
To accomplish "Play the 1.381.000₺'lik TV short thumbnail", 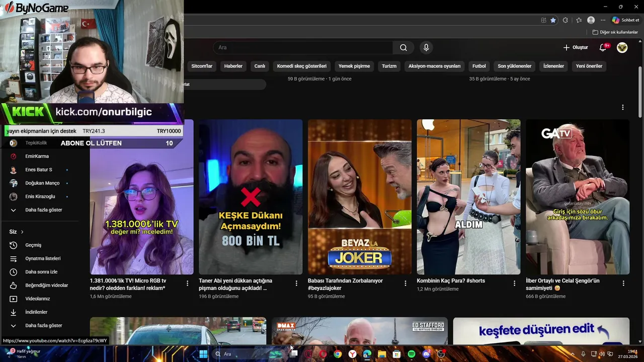I will click(142, 197).
